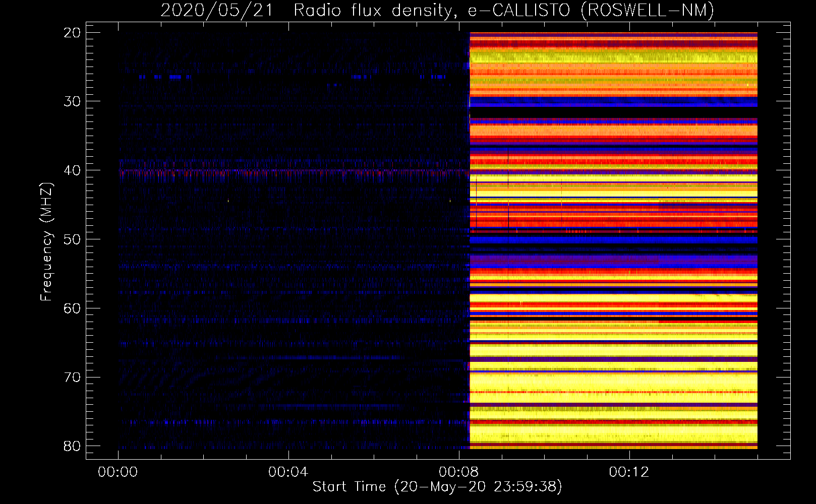Click the 'Frequency (MHZ)' axis label
Screen dimensions: 816x504
coord(46,242)
